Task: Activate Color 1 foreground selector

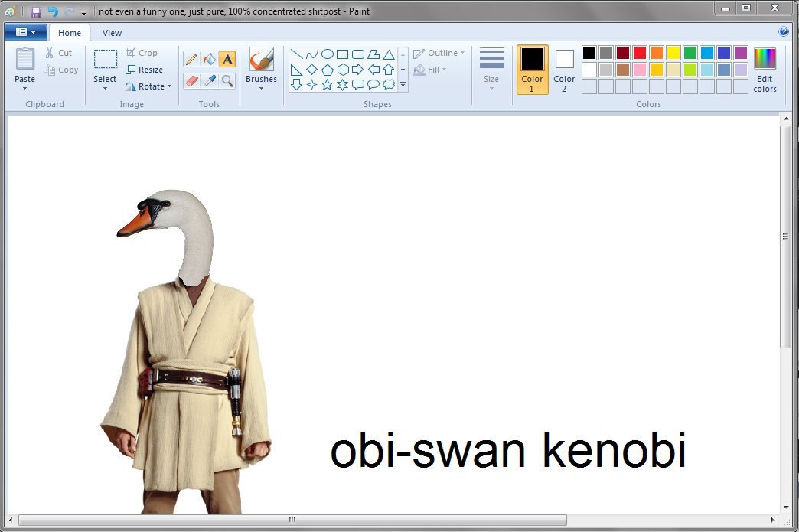Action: [532, 70]
